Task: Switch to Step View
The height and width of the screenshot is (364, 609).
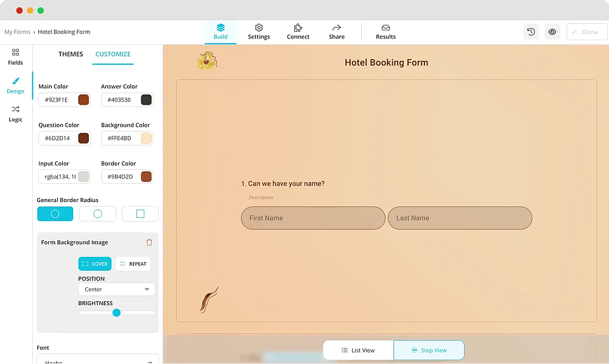Action: tap(429, 351)
